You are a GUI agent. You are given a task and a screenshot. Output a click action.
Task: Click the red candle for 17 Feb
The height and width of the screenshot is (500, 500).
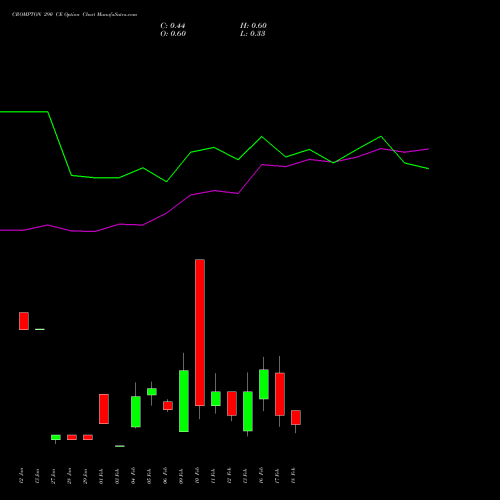(280, 394)
